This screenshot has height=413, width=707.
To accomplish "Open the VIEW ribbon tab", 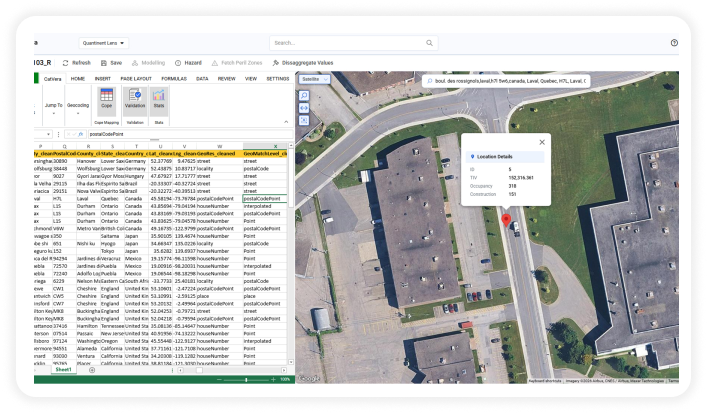I will click(251, 79).
